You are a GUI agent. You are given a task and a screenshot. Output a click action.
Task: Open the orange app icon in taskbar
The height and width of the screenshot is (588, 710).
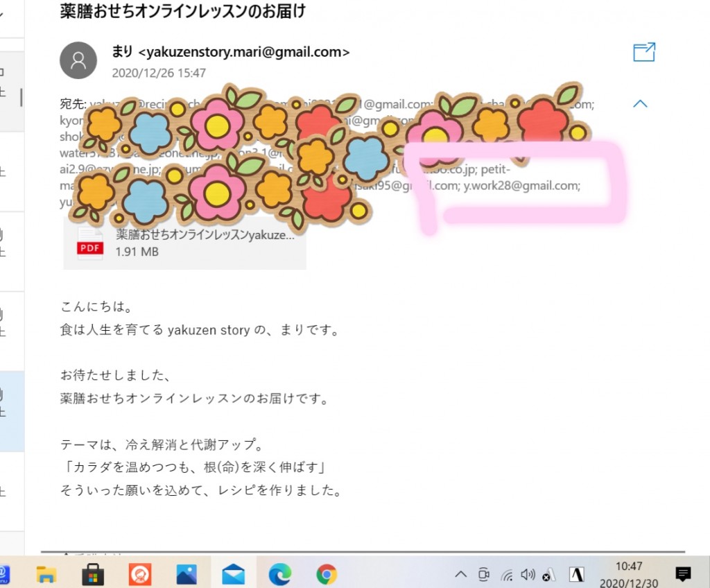coord(140,574)
